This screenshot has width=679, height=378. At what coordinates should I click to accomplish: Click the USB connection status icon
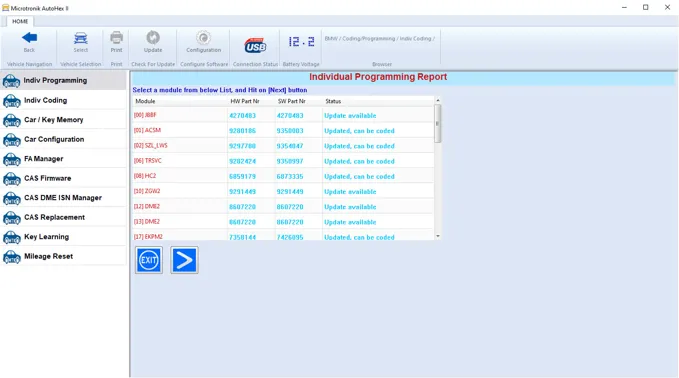(x=255, y=46)
